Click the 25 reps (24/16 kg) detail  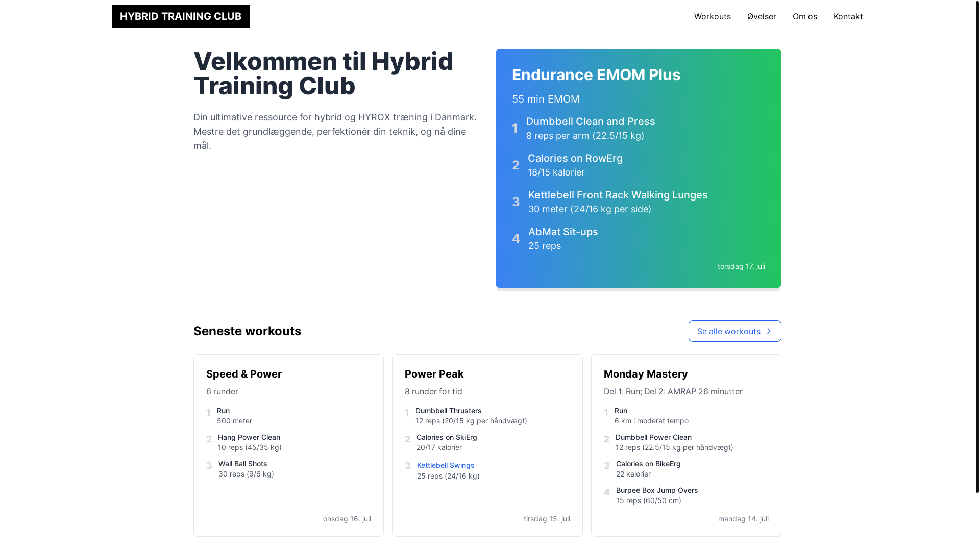click(448, 476)
